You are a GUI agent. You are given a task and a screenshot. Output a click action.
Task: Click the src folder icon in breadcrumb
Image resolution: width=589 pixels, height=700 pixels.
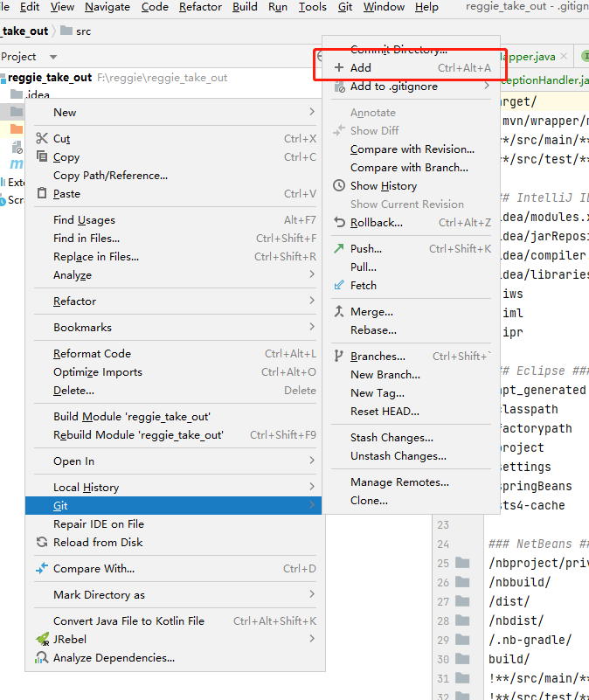(66, 31)
